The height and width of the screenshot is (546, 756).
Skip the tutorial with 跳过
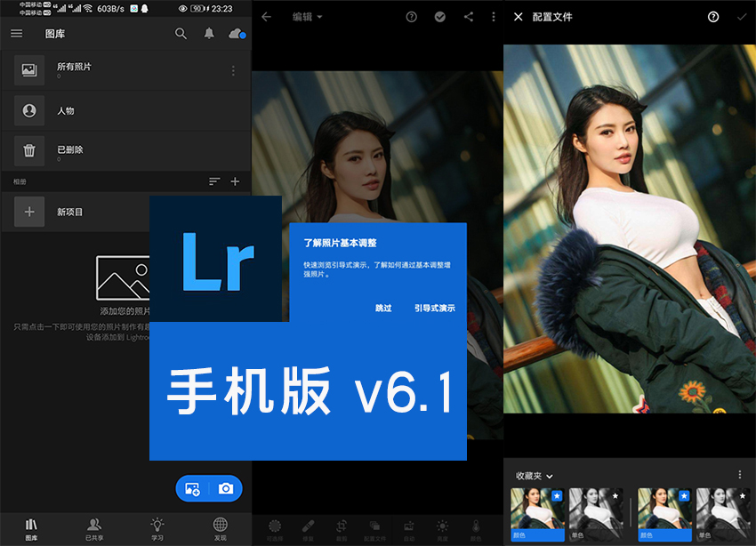[383, 308]
